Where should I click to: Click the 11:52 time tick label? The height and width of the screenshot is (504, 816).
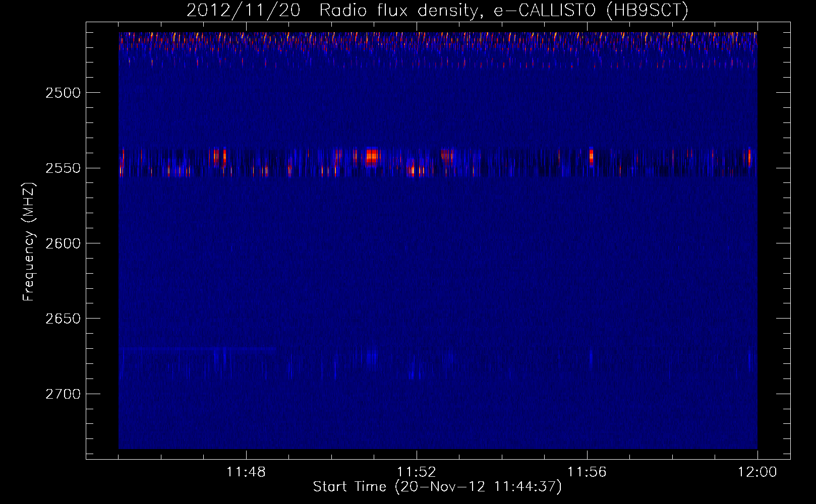pyautogui.click(x=417, y=472)
